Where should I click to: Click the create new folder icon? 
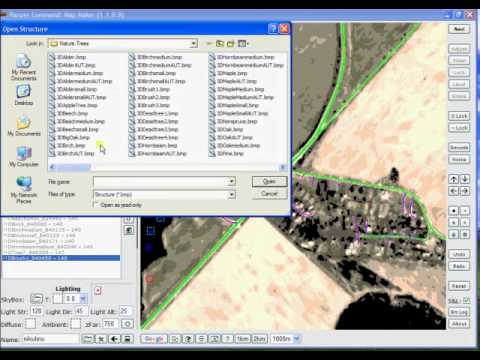pos(231,44)
